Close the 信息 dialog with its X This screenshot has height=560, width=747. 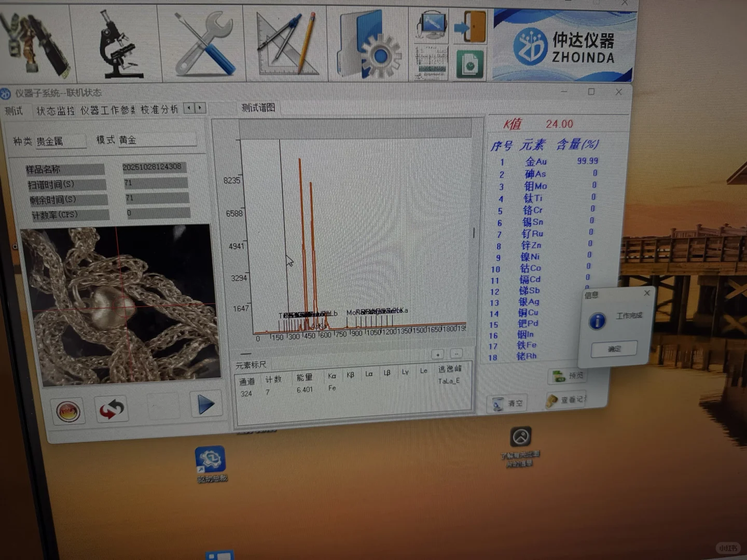[x=647, y=293]
